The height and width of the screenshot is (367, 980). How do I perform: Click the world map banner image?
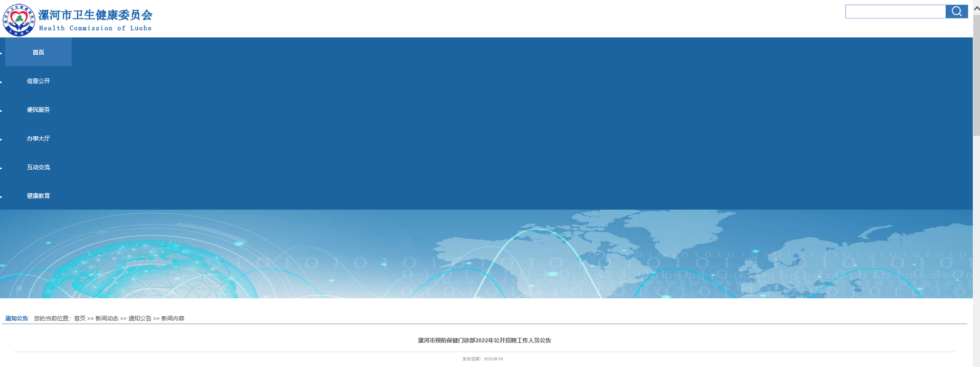(x=486, y=254)
